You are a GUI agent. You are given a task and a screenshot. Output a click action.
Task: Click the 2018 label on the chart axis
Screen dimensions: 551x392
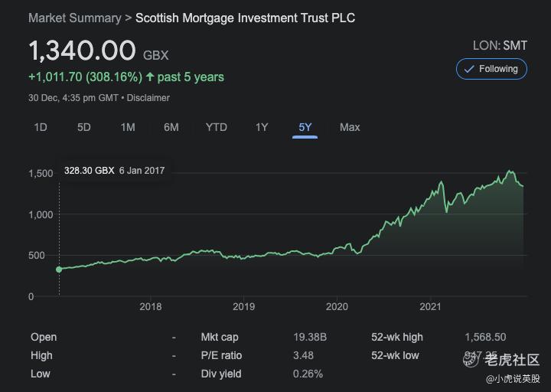(x=151, y=306)
